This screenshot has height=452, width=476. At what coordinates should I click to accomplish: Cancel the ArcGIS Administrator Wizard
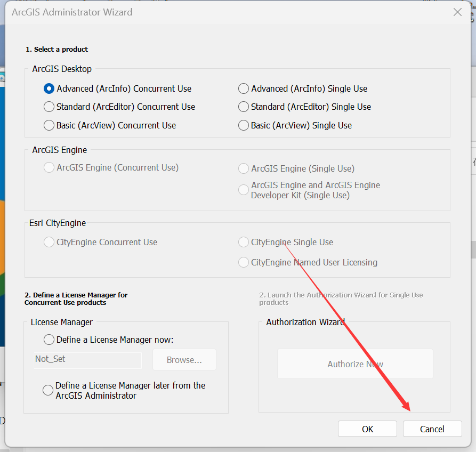(432, 429)
